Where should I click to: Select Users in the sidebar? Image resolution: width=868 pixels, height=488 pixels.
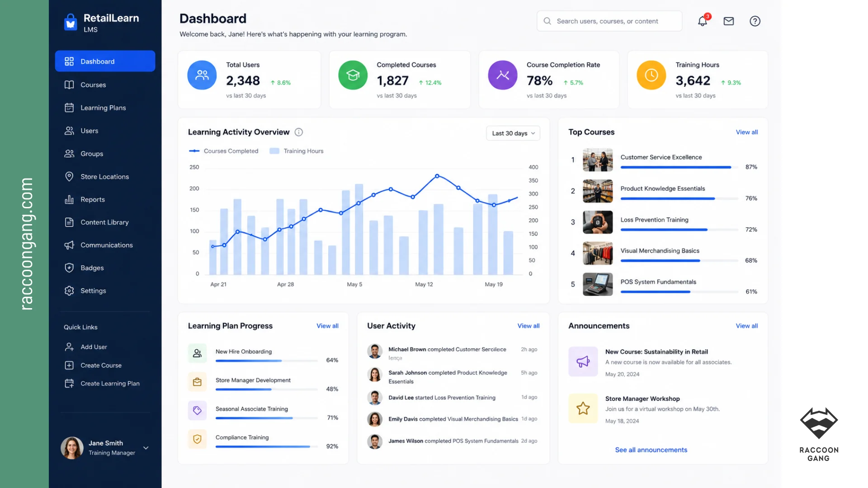click(x=105, y=131)
